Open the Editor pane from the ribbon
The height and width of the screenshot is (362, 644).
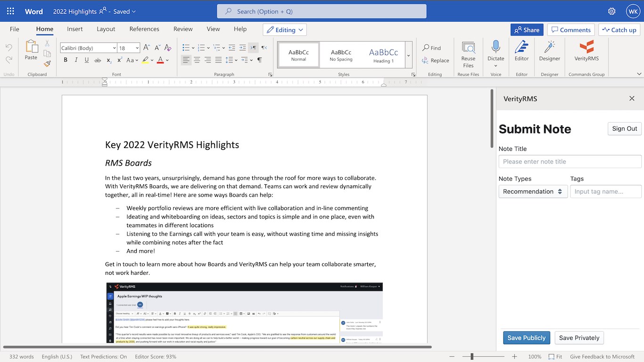click(x=521, y=51)
